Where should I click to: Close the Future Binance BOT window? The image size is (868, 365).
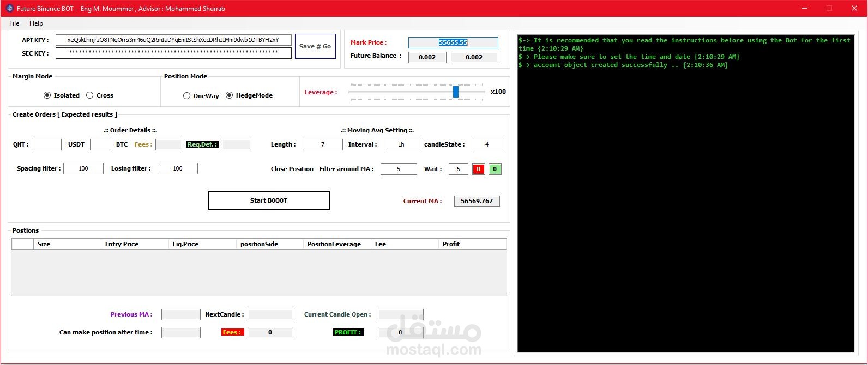click(x=854, y=8)
